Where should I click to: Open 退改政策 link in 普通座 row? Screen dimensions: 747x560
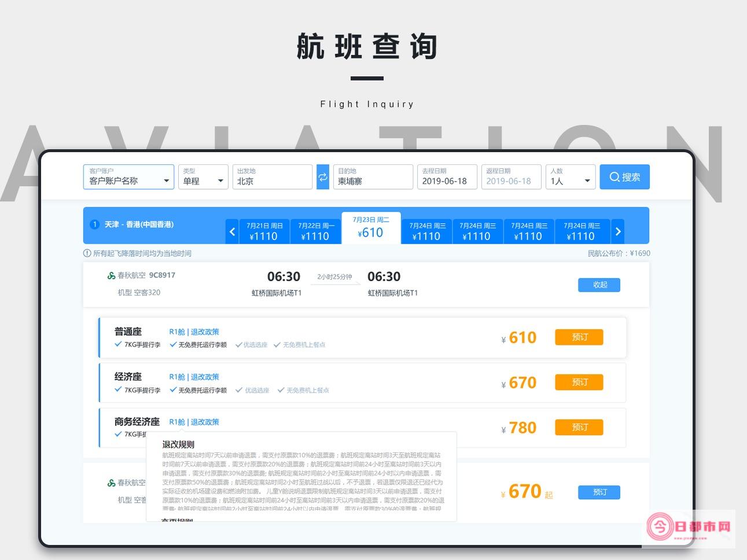pos(205,332)
